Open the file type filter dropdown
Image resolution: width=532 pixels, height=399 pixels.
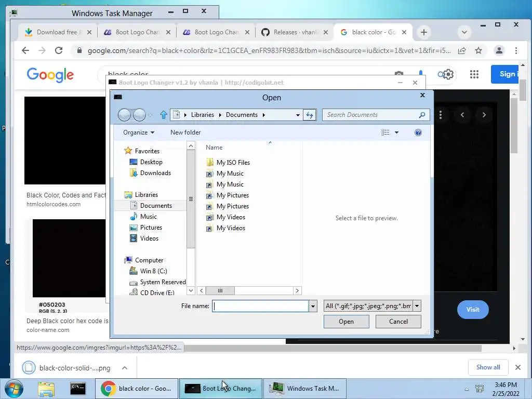417,306
